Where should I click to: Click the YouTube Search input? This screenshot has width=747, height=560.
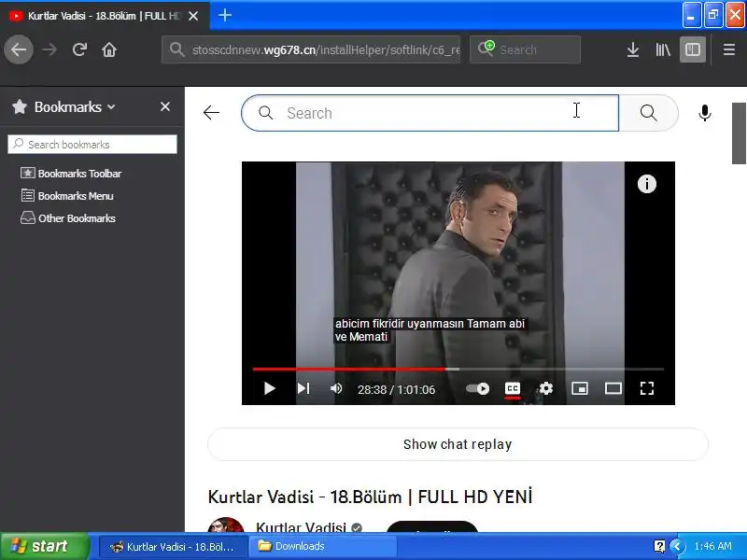coord(430,113)
